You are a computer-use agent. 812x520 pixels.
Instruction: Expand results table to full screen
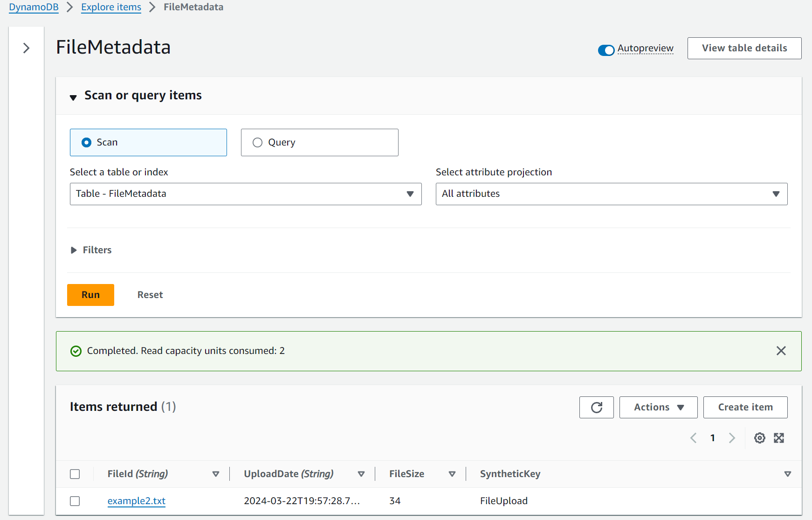pyautogui.click(x=779, y=438)
